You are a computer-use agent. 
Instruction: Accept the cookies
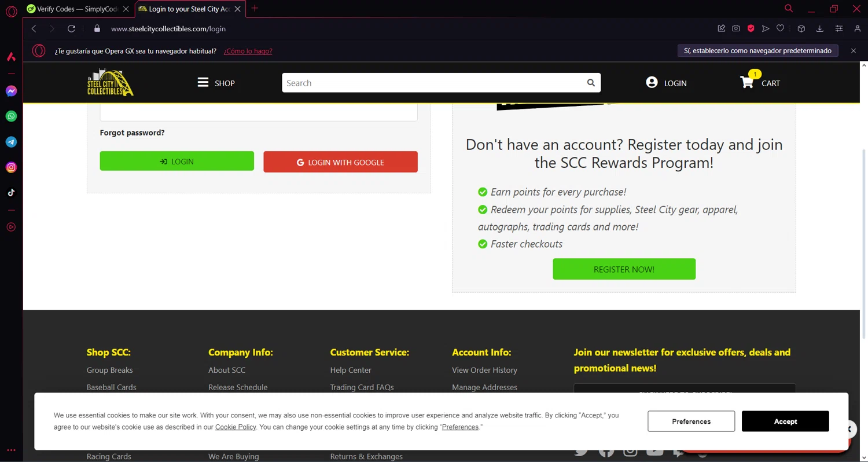(785, 421)
